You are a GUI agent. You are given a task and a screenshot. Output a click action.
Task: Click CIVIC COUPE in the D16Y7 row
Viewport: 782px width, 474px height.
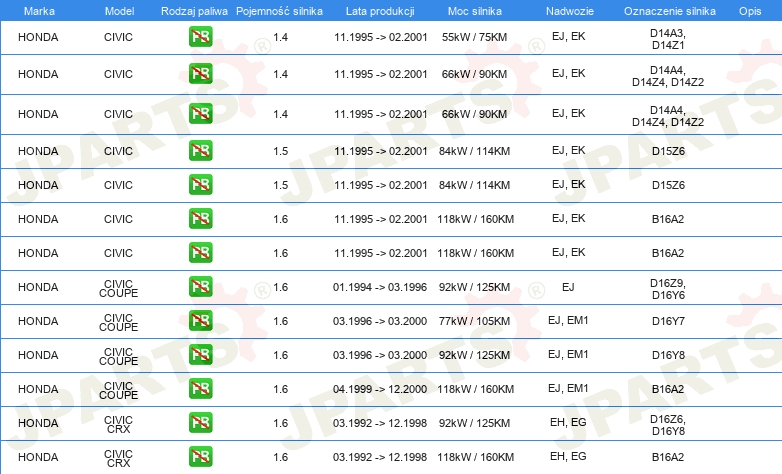(x=118, y=322)
